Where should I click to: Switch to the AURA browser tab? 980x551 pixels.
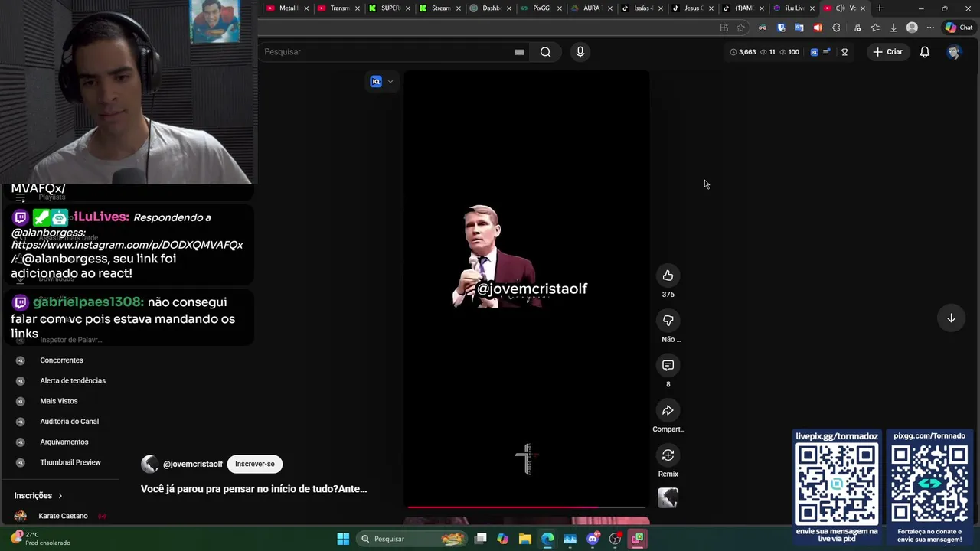pyautogui.click(x=590, y=8)
